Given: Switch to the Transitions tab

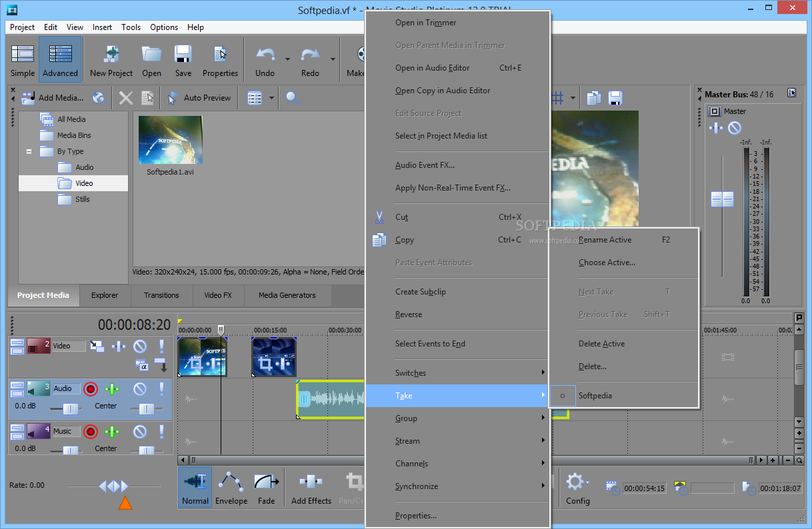Looking at the screenshot, I should click(161, 295).
